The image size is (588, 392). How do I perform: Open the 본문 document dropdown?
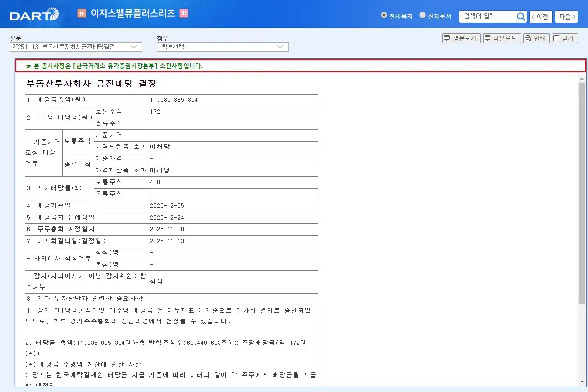[76, 47]
